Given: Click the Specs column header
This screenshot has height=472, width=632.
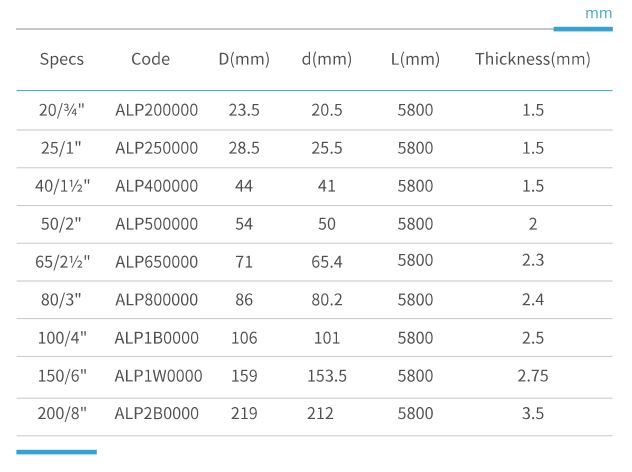Looking at the screenshot, I should point(62,59).
